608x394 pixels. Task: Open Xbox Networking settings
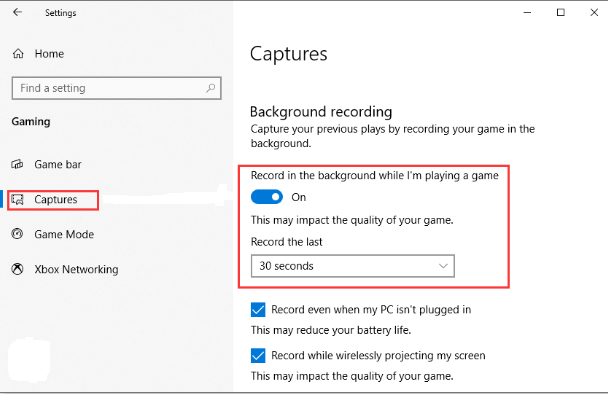76,269
